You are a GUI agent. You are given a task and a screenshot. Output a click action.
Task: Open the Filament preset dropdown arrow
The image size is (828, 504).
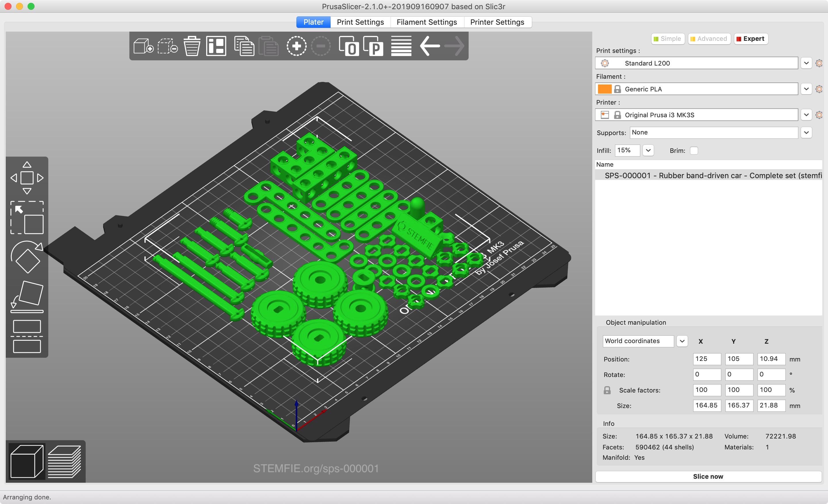(x=806, y=89)
